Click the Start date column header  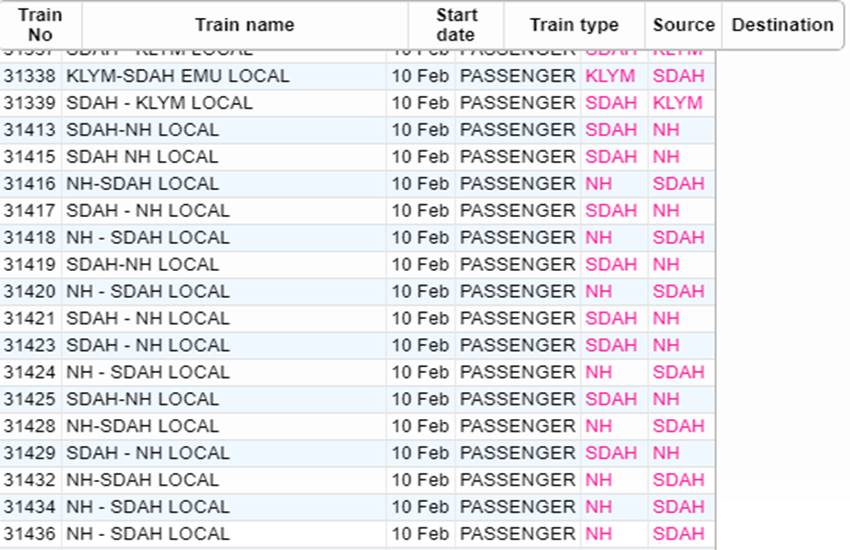coord(456,25)
